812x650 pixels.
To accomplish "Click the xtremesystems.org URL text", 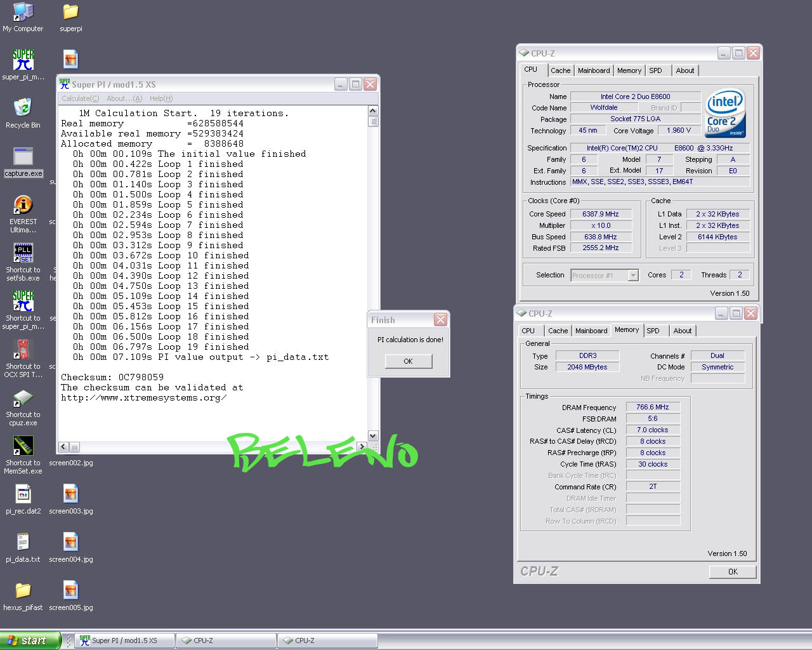I will click(144, 397).
